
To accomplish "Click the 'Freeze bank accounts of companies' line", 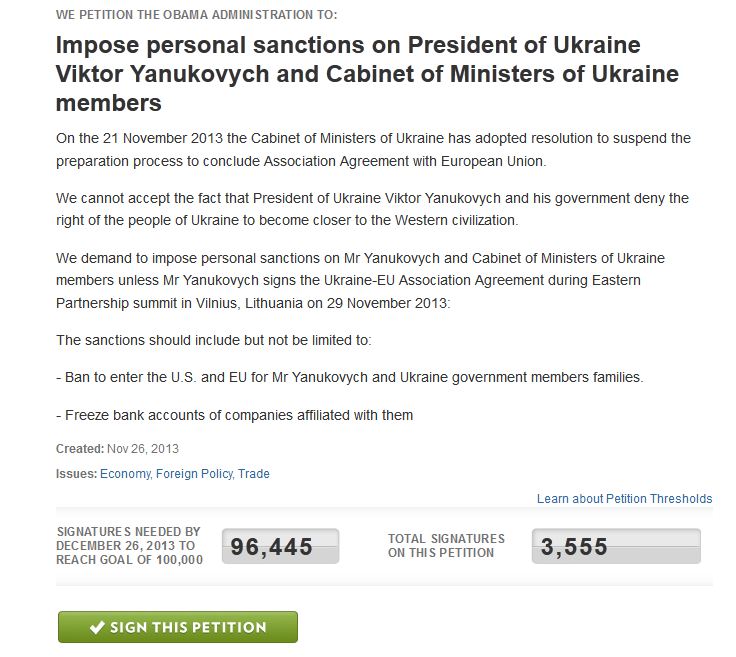I will pyautogui.click(x=234, y=415).
